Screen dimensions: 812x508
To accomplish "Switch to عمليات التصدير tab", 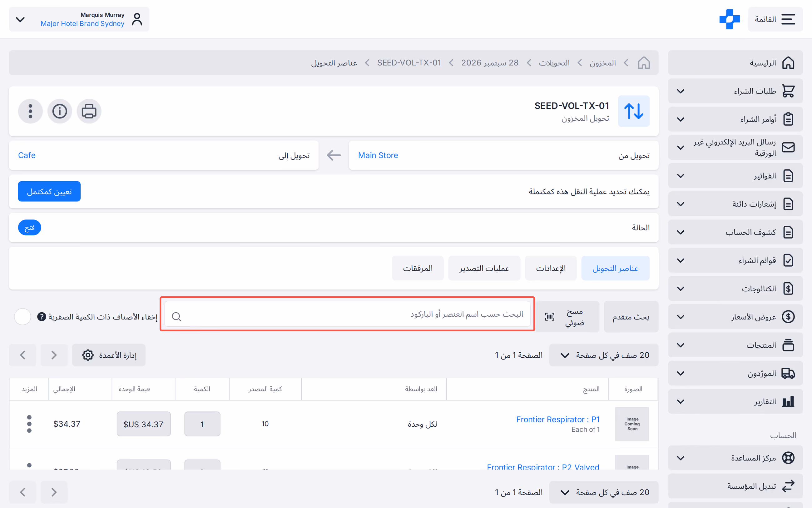I will 484,268.
